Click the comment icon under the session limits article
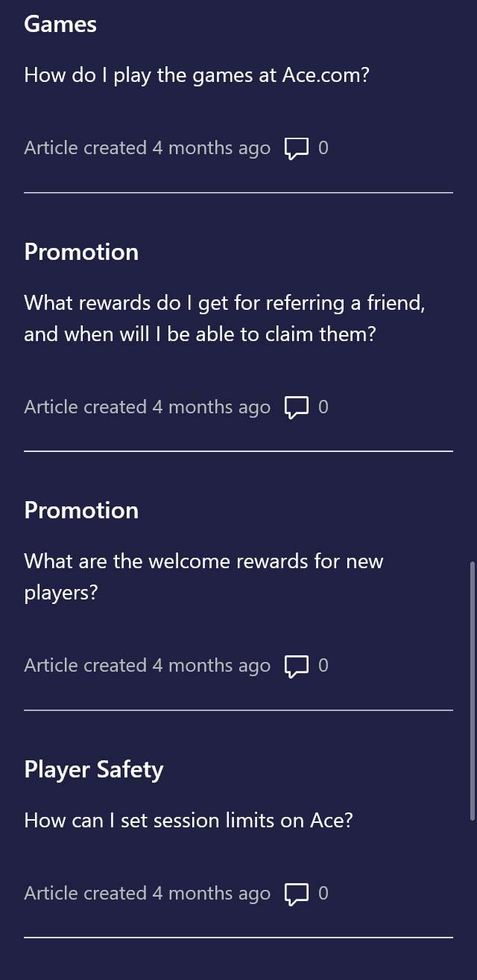The height and width of the screenshot is (980, 477). click(296, 894)
